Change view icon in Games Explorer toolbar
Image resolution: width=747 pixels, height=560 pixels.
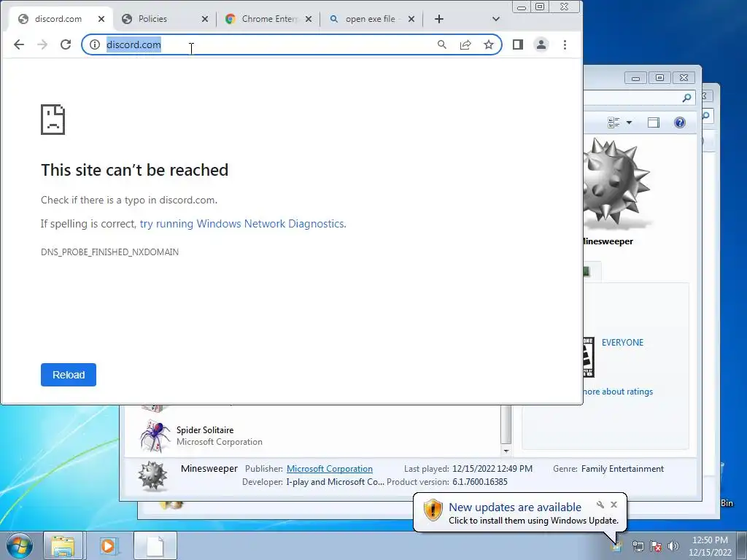tap(614, 122)
